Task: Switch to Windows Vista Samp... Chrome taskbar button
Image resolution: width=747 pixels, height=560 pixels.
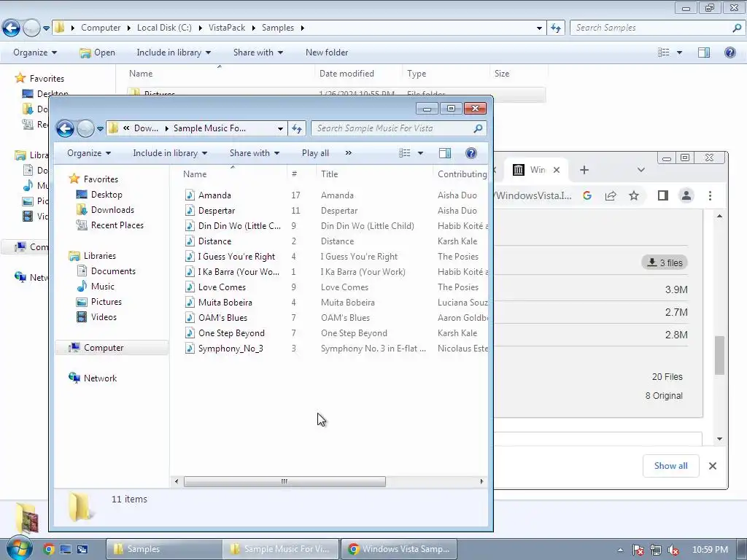Action: click(x=399, y=549)
